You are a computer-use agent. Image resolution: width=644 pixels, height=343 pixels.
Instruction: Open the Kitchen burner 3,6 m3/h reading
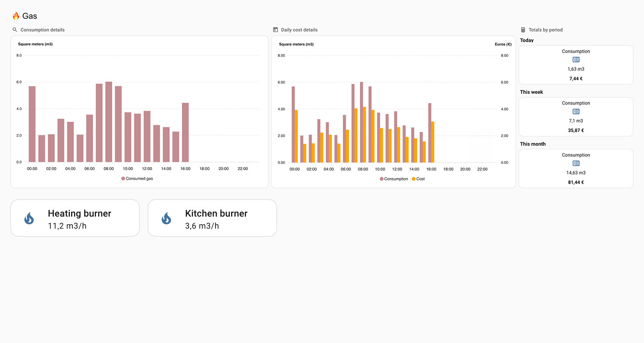[x=202, y=226]
